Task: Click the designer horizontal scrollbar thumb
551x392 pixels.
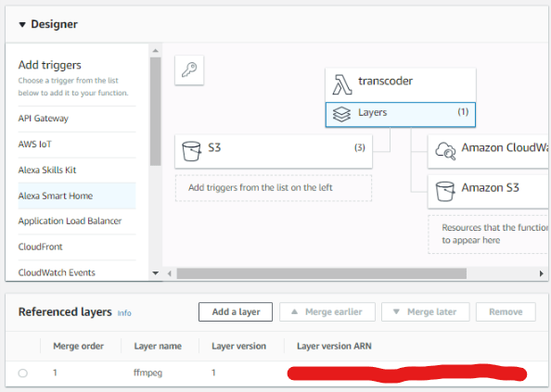Action: pyautogui.click(x=322, y=273)
